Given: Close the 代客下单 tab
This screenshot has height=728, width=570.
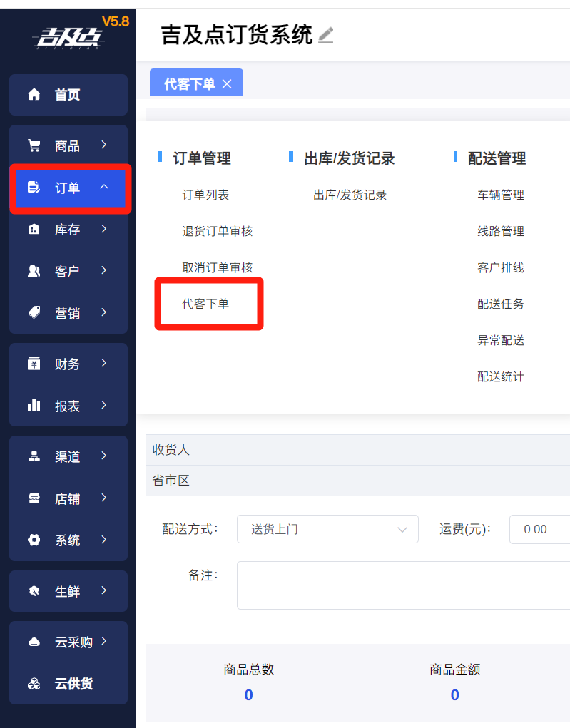Looking at the screenshot, I should [x=227, y=84].
